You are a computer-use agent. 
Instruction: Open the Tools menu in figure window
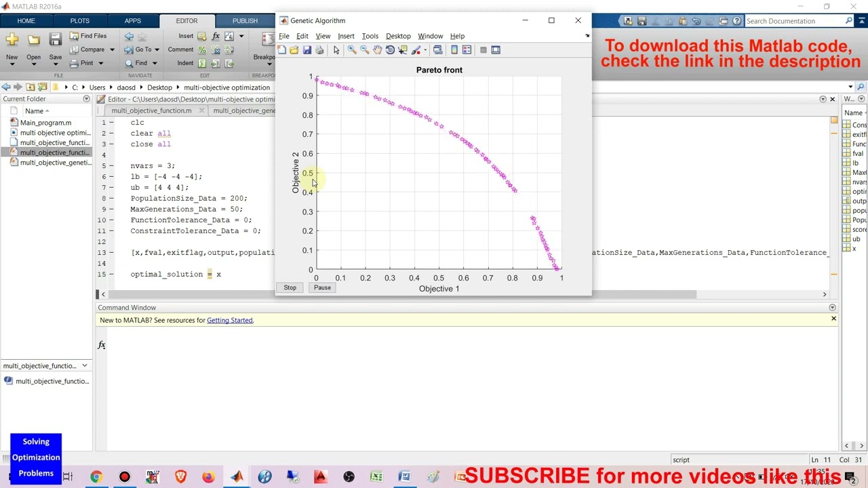pos(370,36)
